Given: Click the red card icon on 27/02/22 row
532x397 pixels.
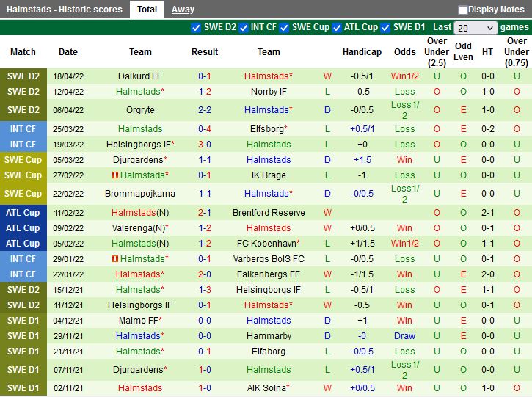Looking at the screenshot, I should pos(115,175).
